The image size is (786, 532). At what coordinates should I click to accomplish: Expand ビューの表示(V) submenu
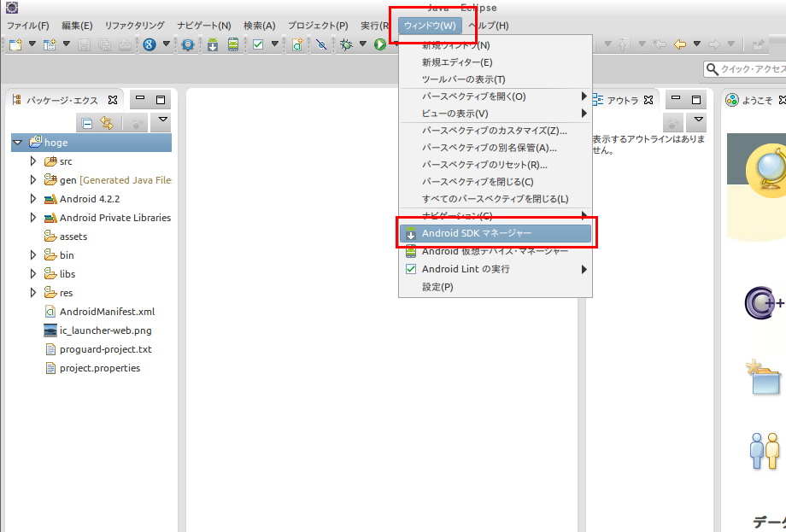496,114
